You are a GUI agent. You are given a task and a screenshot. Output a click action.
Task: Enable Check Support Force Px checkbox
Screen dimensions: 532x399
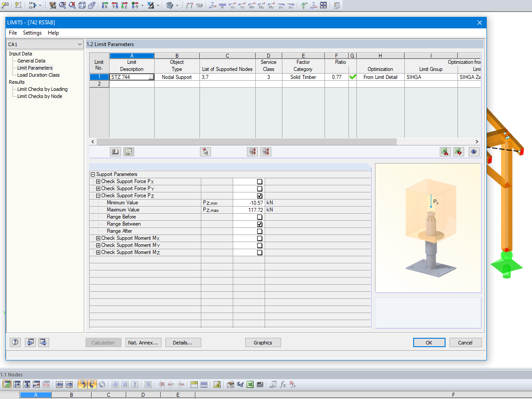[259, 181]
